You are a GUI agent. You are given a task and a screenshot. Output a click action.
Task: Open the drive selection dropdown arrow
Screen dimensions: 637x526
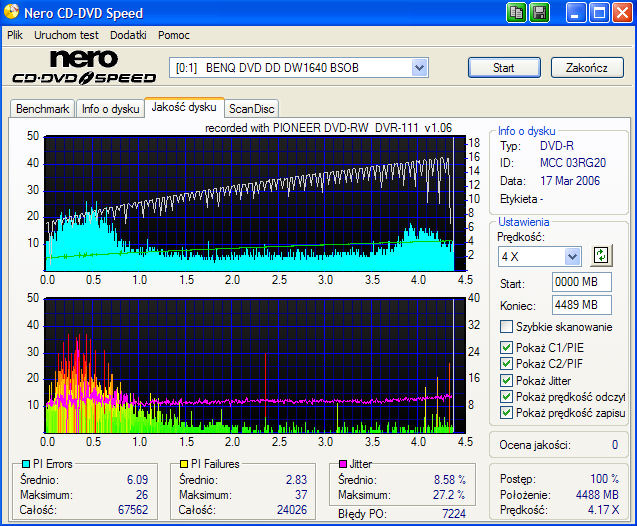[x=419, y=67]
